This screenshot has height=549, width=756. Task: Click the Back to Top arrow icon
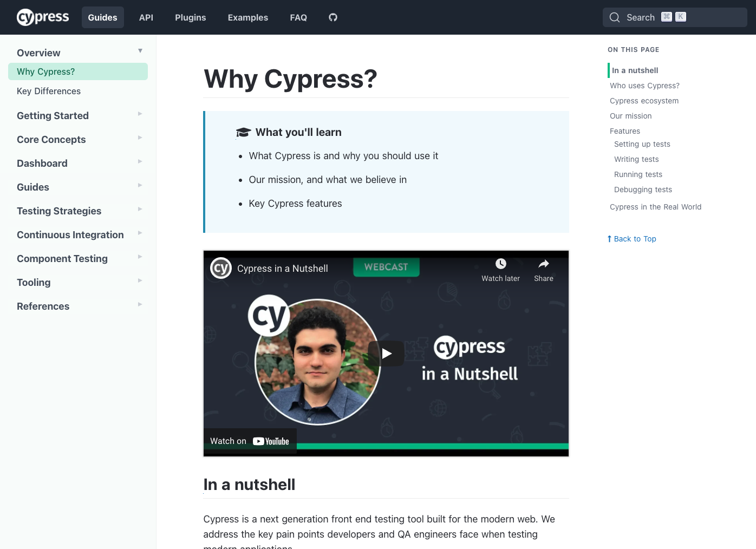[x=609, y=238]
